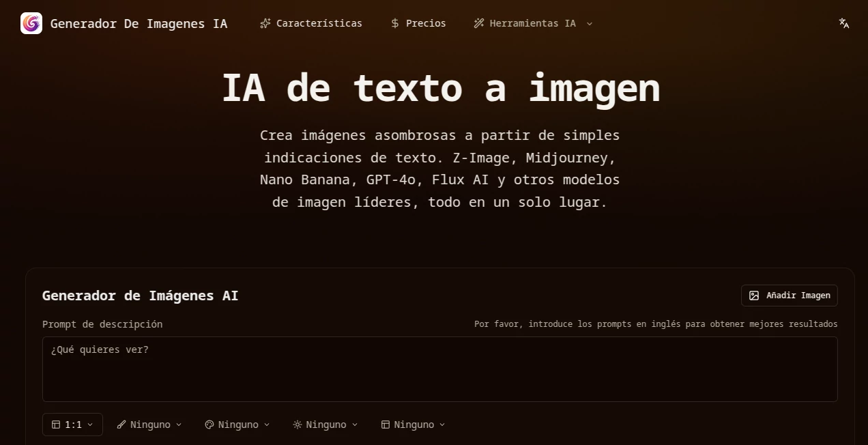Open the Características menu item
This screenshot has height=445, width=868.
(311, 23)
